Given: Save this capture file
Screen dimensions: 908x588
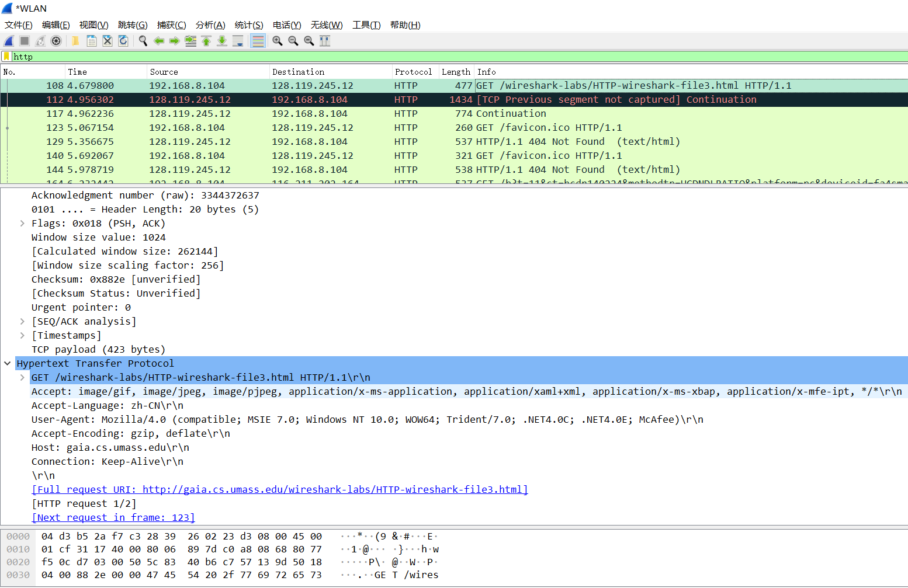Looking at the screenshot, I should click(92, 41).
